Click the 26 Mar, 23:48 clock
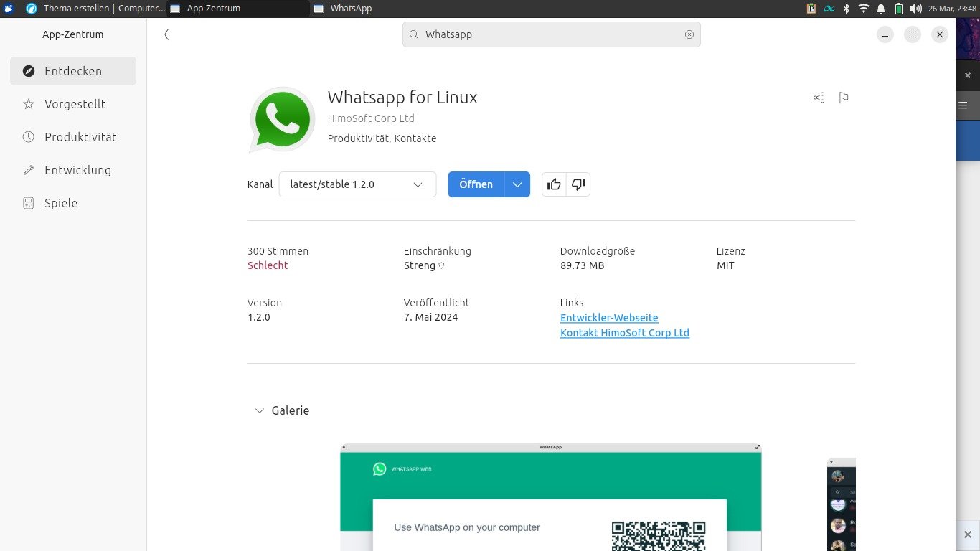980x551 pixels. point(951,9)
